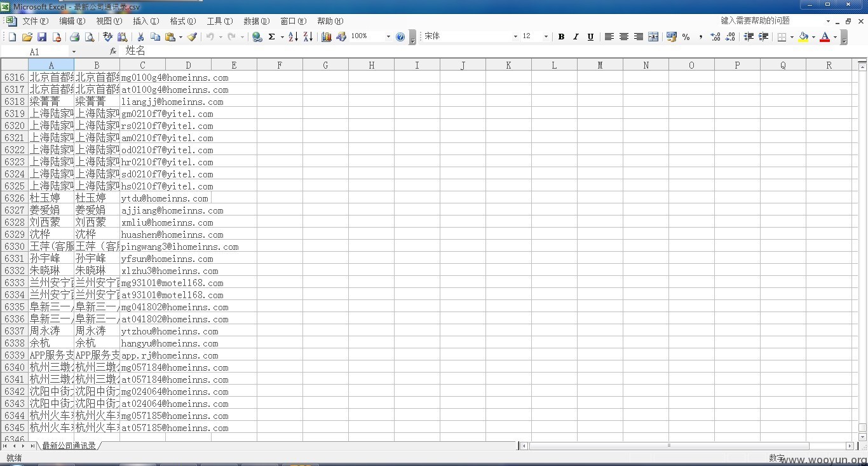Click the help question box 键入需要帮助的问题
This screenshot has width=868, height=466.
[x=771, y=21]
